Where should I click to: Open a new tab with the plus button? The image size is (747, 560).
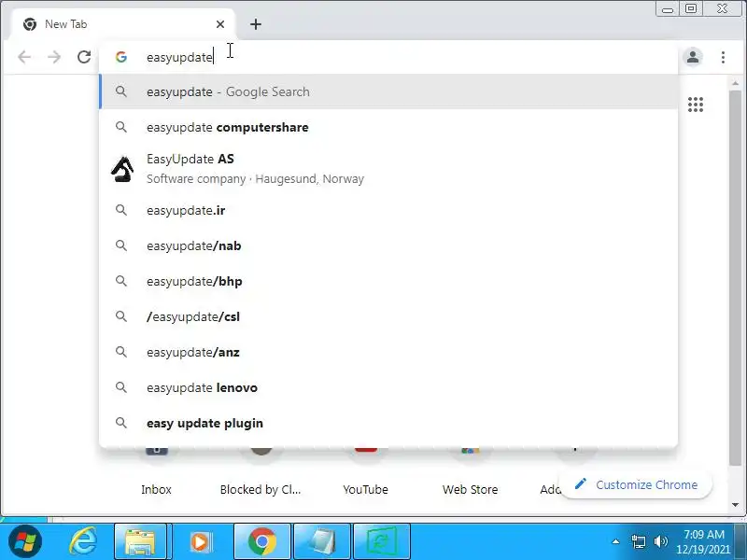pyautogui.click(x=256, y=24)
